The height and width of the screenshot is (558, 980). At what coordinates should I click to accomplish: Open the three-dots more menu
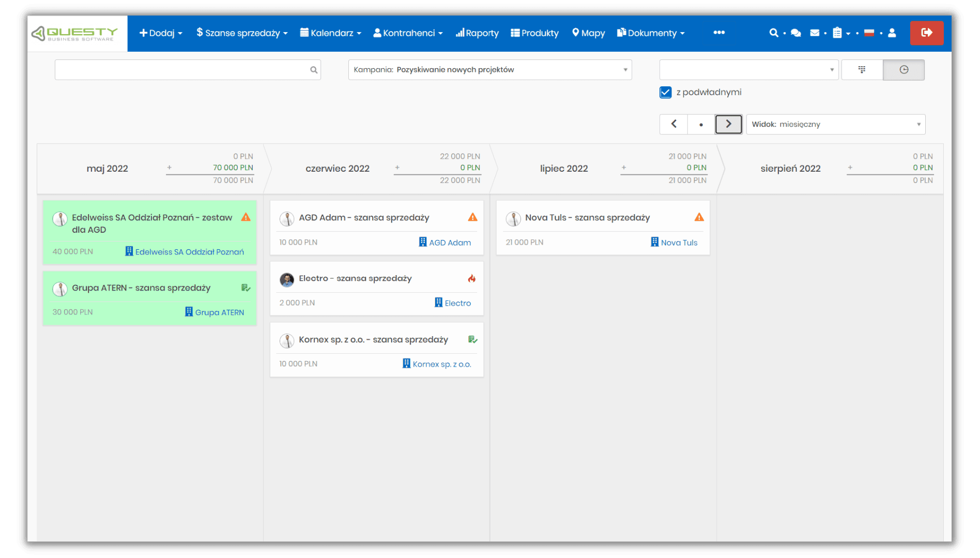click(x=719, y=32)
